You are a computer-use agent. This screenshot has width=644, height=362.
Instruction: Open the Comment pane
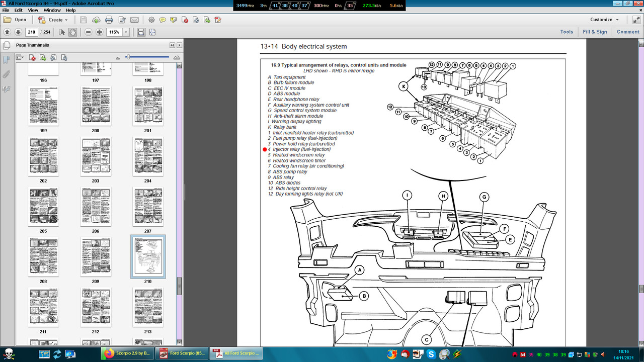(x=628, y=32)
